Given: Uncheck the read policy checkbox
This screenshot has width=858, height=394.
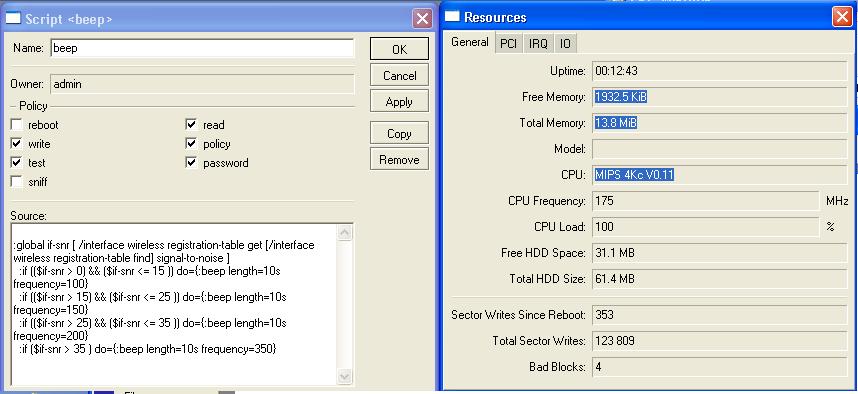Looking at the screenshot, I should click(x=191, y=125).
